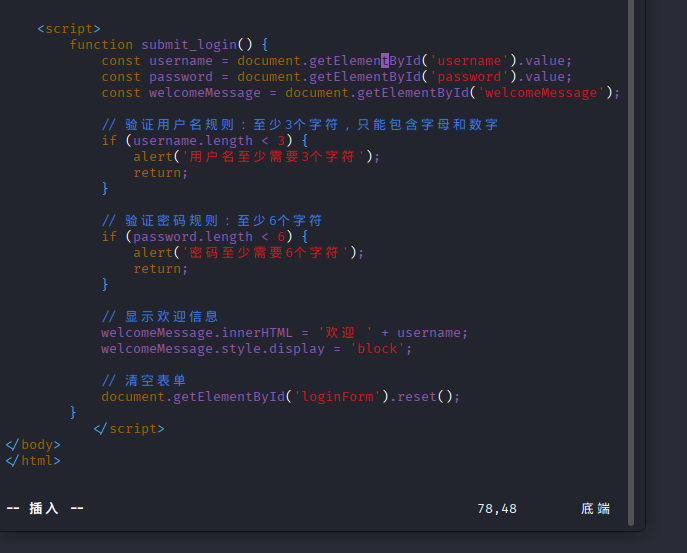Click the welcomeMessage.innerHTML assignment line
The width and height of the screenshot is (687, 553).
point(284,333)
